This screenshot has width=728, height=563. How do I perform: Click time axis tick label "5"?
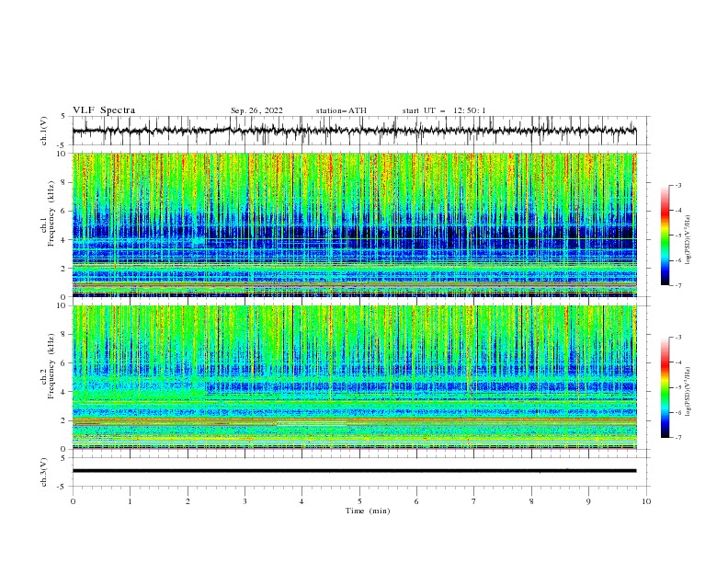click(359, 501)
